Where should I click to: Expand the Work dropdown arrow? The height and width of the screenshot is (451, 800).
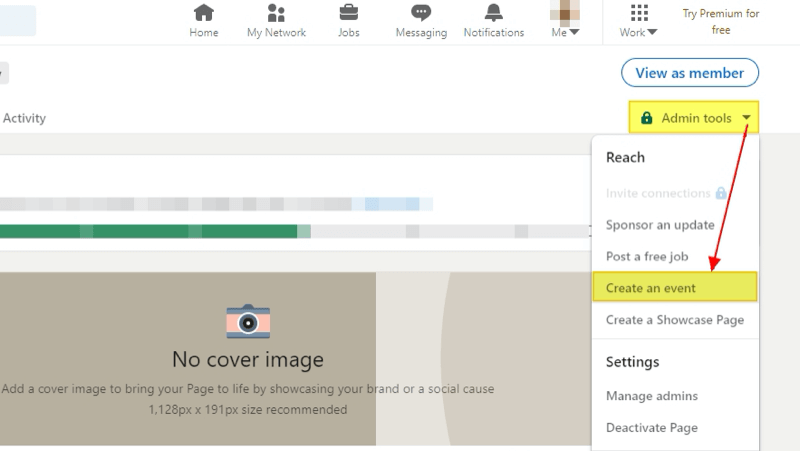[652, 33]
